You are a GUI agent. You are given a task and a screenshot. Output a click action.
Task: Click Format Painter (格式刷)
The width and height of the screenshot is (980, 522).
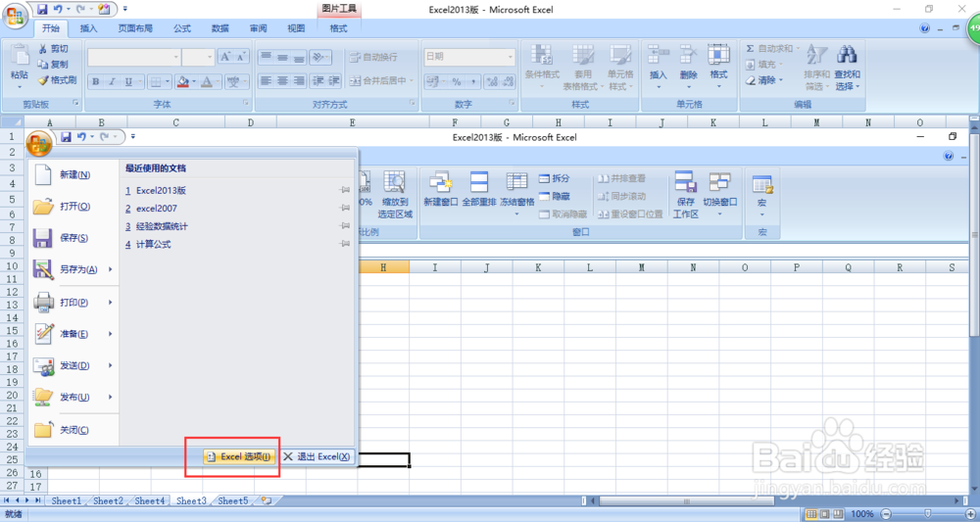57,80
